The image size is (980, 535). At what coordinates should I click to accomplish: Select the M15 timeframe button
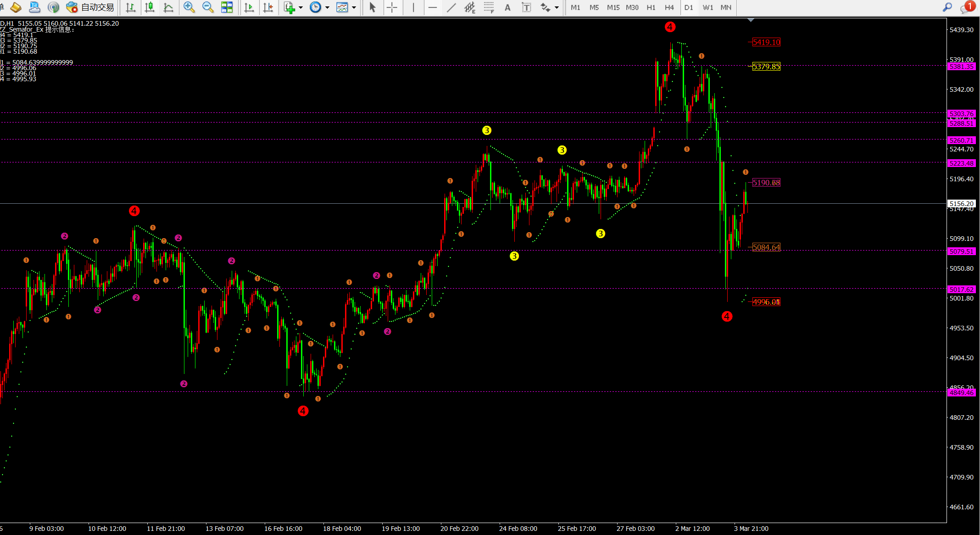[613, 7]
